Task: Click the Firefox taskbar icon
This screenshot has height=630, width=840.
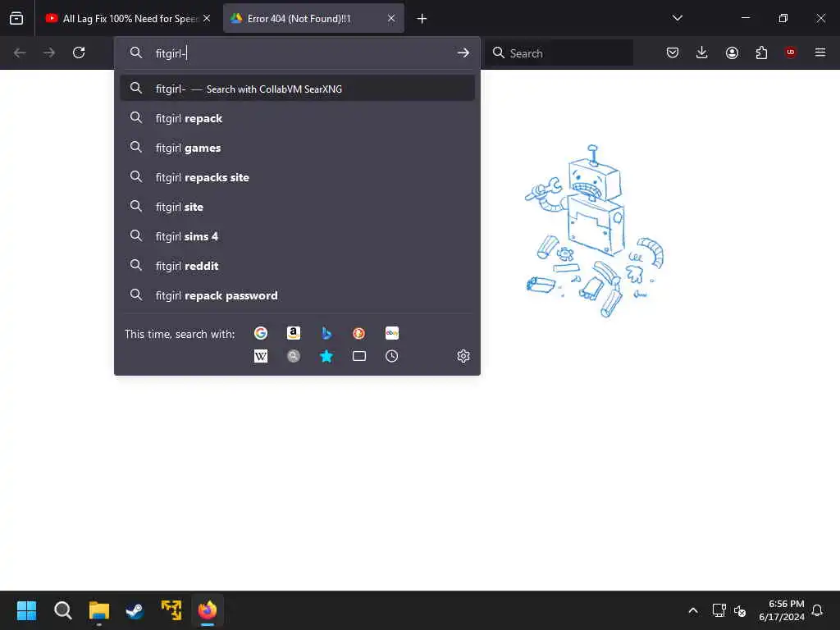Action: (208, 610)
